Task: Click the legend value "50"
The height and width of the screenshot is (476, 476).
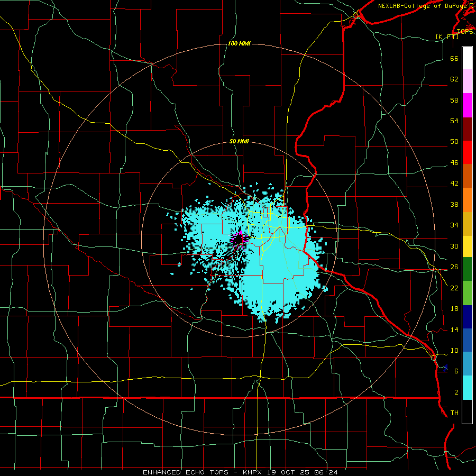Action: 454,142
